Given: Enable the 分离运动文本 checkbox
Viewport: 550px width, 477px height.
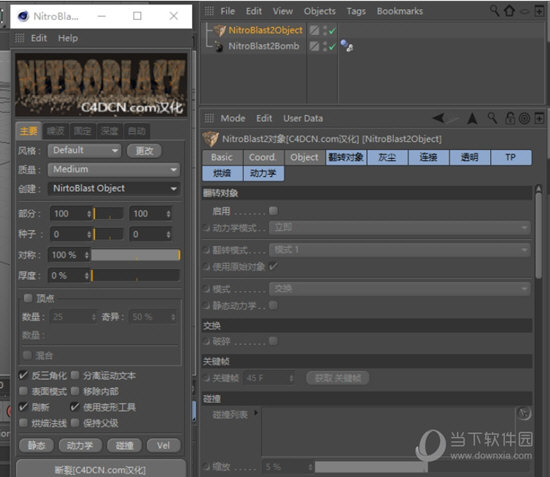Looking at the screenshot, I should [75, 375].
